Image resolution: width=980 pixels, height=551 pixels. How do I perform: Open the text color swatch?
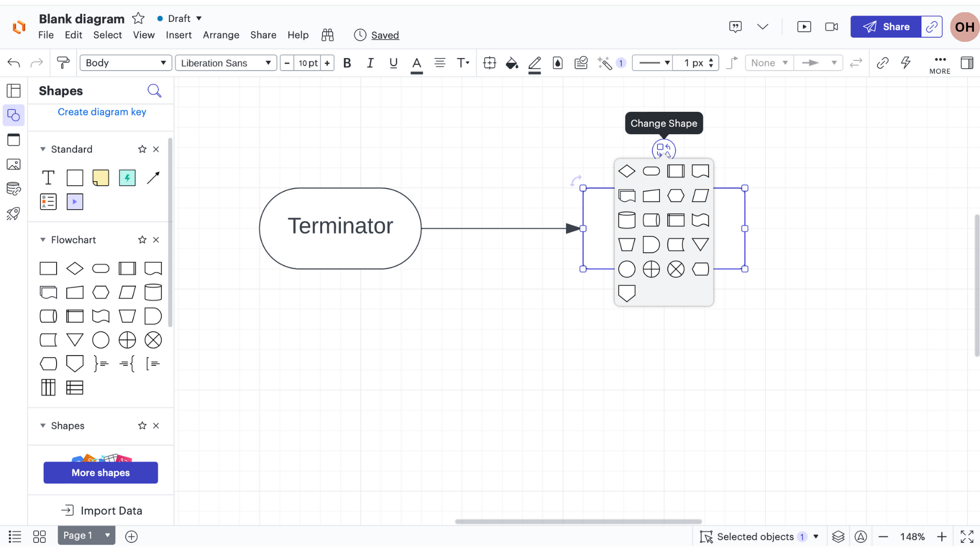pos(416,64)
